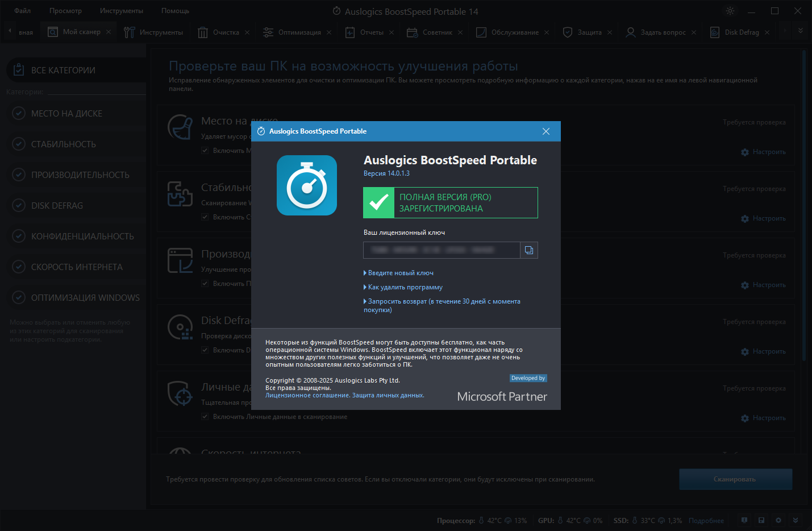The width and height of the screenshot is (812, 531).
Task: Click the trash bin icon of Очистка tab
Action: click(203, 32)
